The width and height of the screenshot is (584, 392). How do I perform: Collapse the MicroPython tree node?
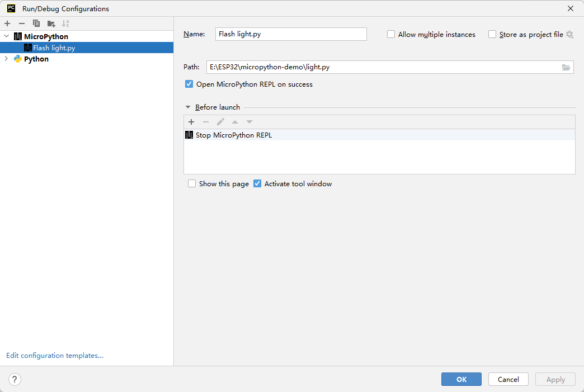coord(6,36)
